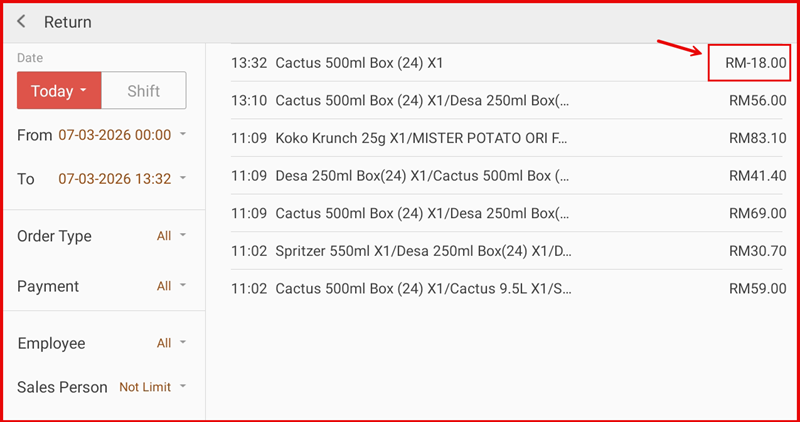Expand the Payment filter dropdown
The width and height of the screenshot is (800, 422).
(172, 286)
